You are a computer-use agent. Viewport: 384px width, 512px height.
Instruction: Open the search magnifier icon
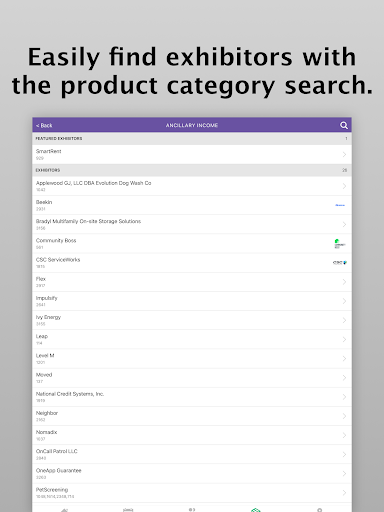(344, 125)
